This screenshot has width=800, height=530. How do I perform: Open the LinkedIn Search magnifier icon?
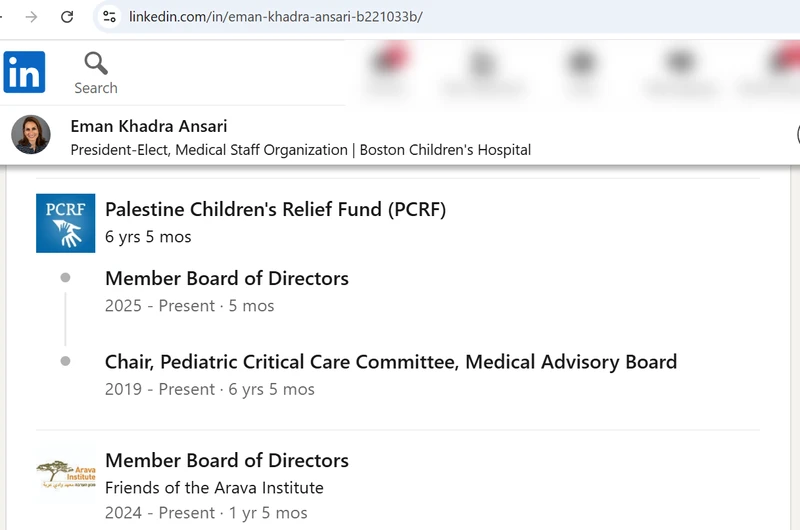tap(96, 64)
